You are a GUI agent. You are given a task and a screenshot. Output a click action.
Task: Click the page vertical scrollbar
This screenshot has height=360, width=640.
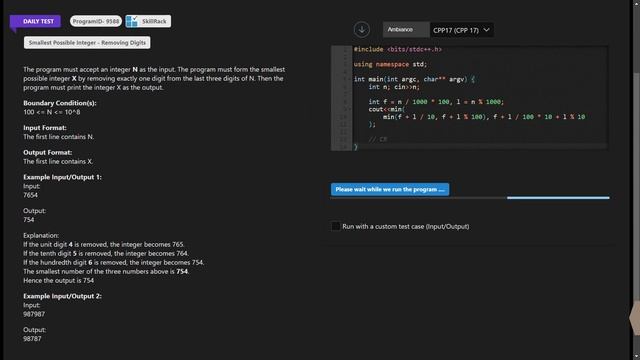[636, 180]
